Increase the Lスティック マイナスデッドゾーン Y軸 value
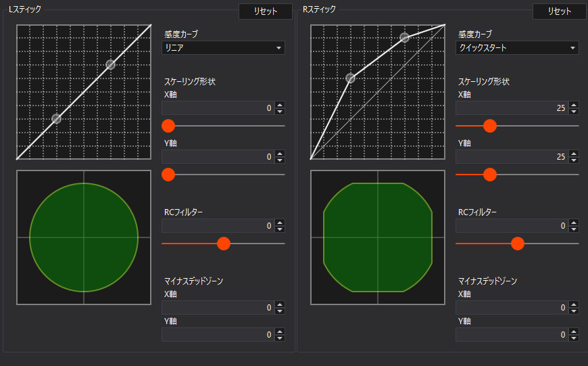588x366 pixels. [x=280, y=331]
